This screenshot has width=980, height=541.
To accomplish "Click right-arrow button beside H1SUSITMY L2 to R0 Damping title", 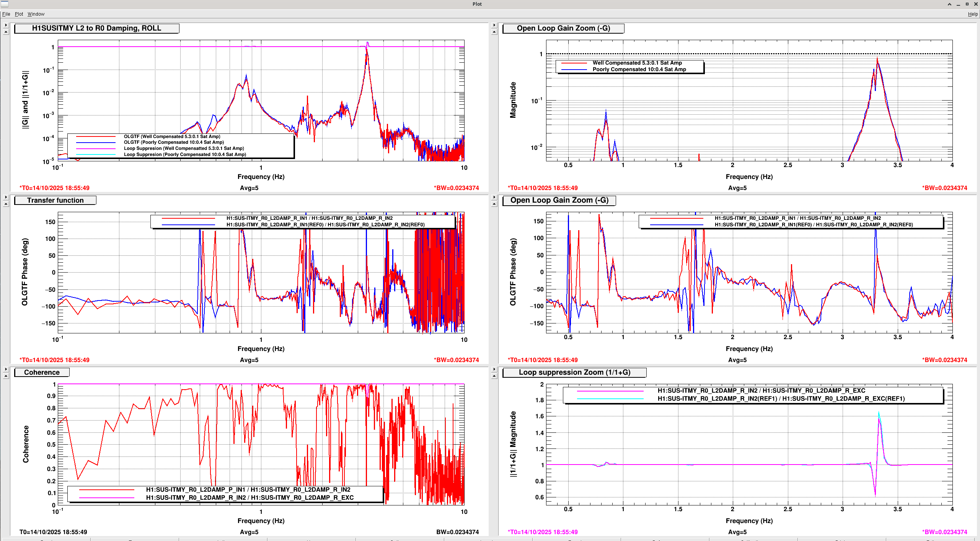I will [6, 25].
